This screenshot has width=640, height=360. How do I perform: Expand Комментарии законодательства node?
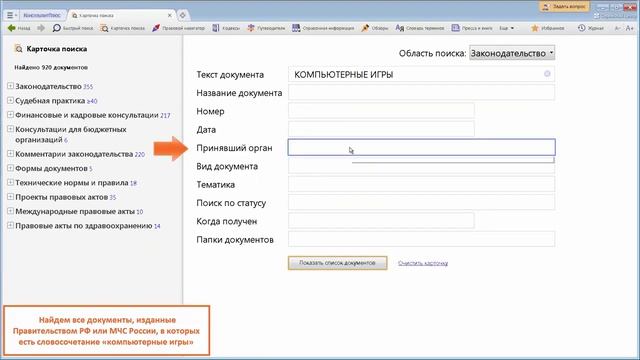[10, 154]
